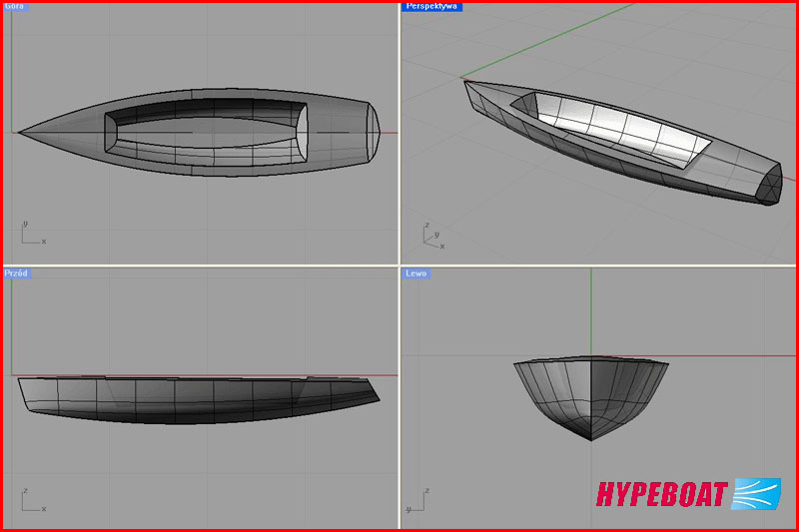Click the axis icon in Góra viewport
The height and width of the screenshot is (532, 799).
click(31, 235)
